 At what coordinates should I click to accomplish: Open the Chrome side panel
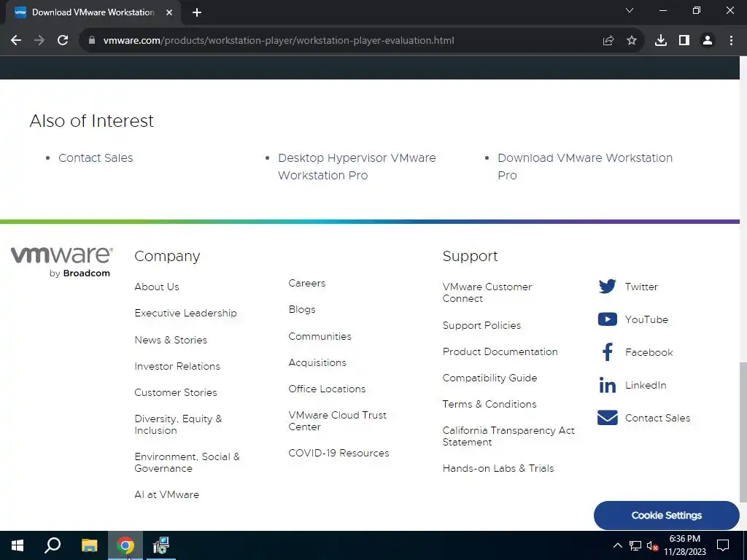pyautogui.click(x=684, y=41)
